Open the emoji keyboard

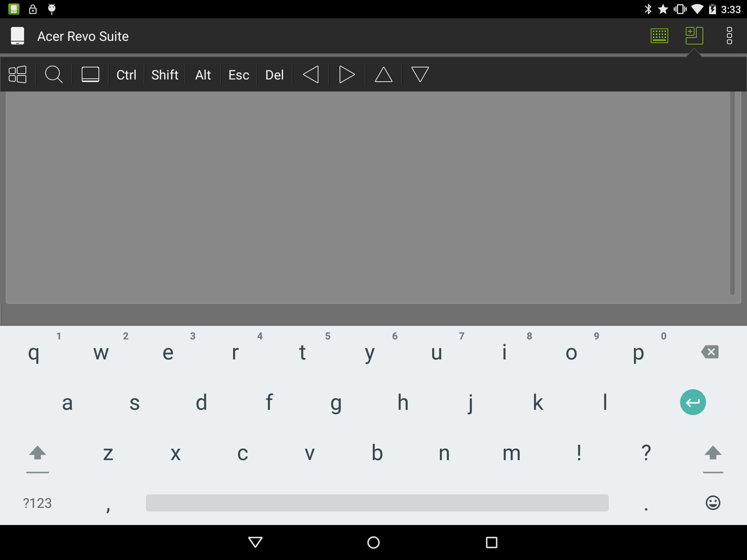pos(713,503)
